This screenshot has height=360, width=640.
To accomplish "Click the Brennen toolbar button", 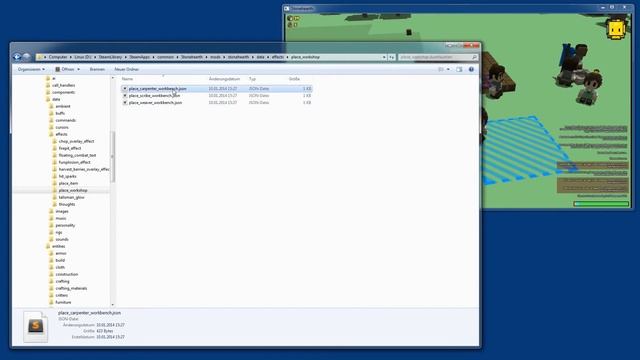I will tap(97, 69).
